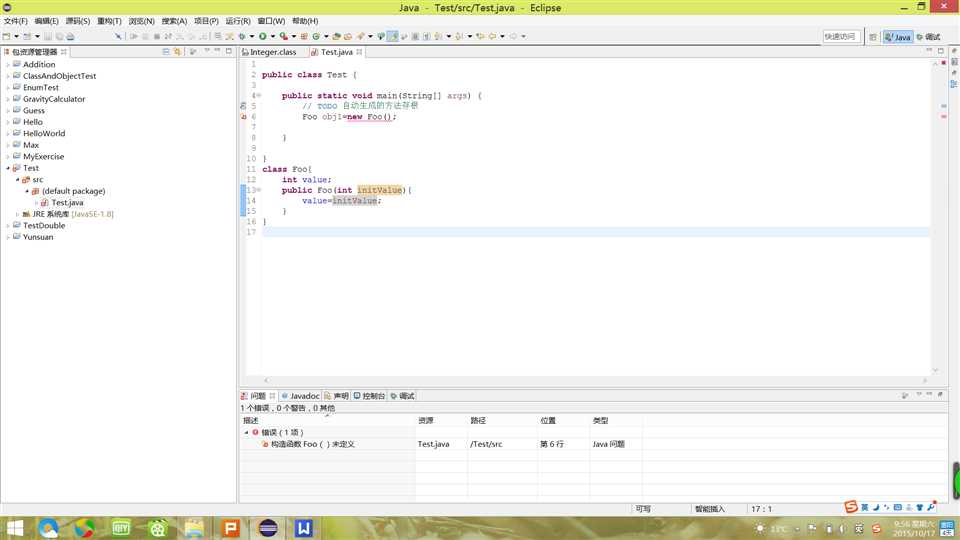
Task: Click the Eclipse icon in the taskbar
Action: [268, 528]
